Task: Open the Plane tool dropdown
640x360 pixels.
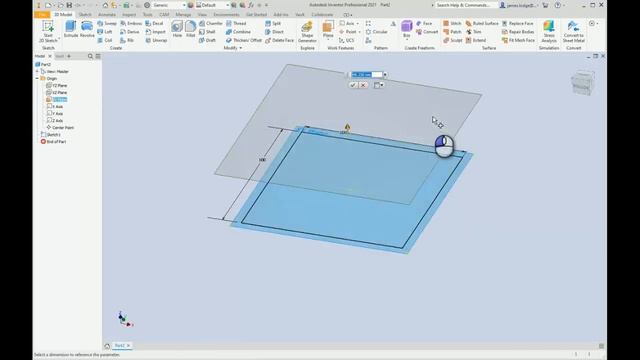Action: [328, 39]
